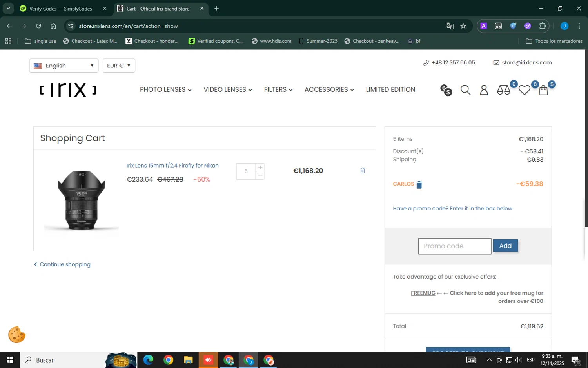Image resolution: width=588 pixels, height=368 pixels.
Task: Open the Chrome three-dot menu
Action: [579, 26]
